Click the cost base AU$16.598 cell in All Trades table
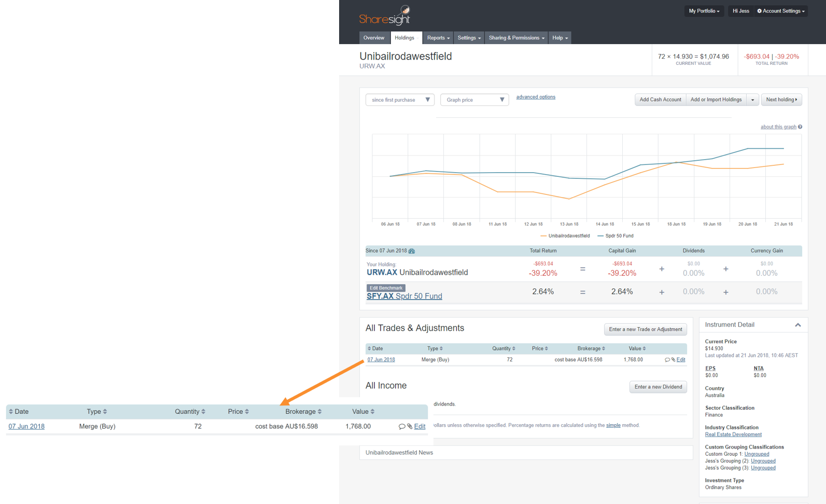 point(578,360)
